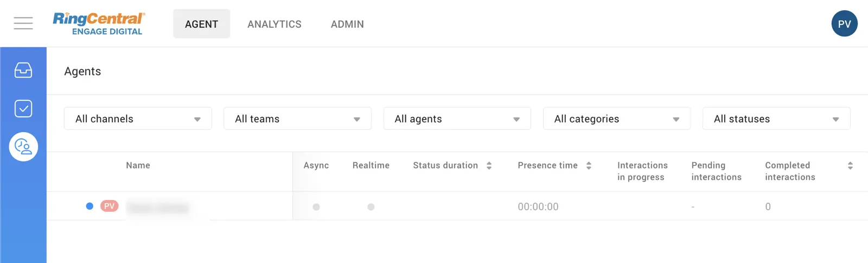
Task: Open the PV user profile avatar
Action: tap(844, 24)
